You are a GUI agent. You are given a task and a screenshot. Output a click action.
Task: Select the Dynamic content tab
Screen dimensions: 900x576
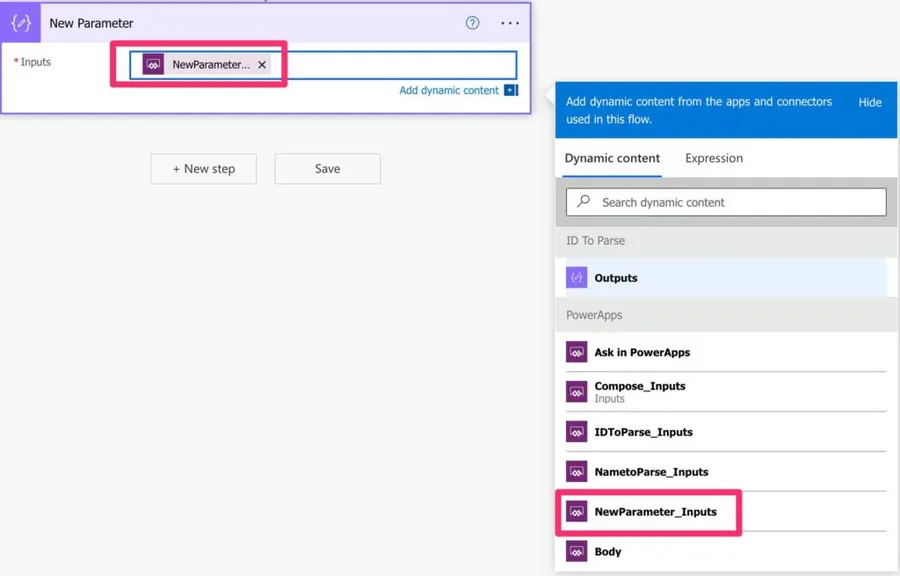click(x=612, y=158)
